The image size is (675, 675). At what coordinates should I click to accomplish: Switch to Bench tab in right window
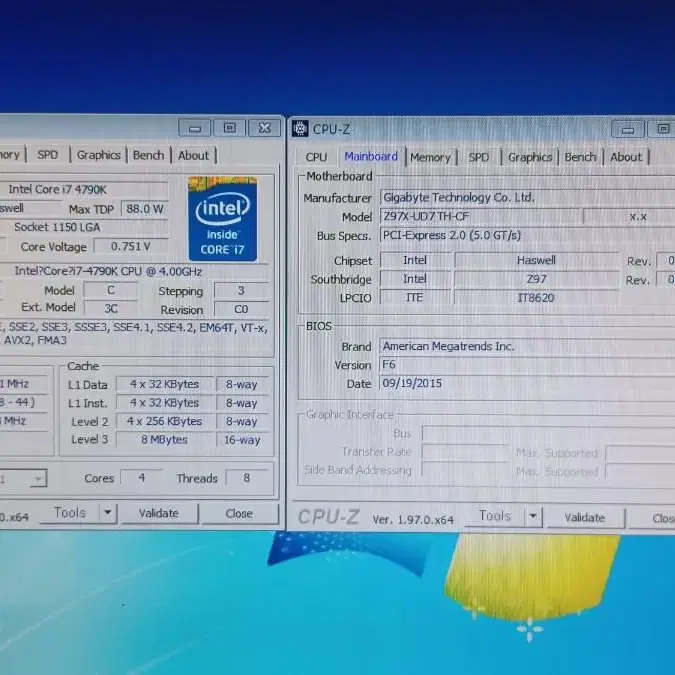click(x=580, y=157)
